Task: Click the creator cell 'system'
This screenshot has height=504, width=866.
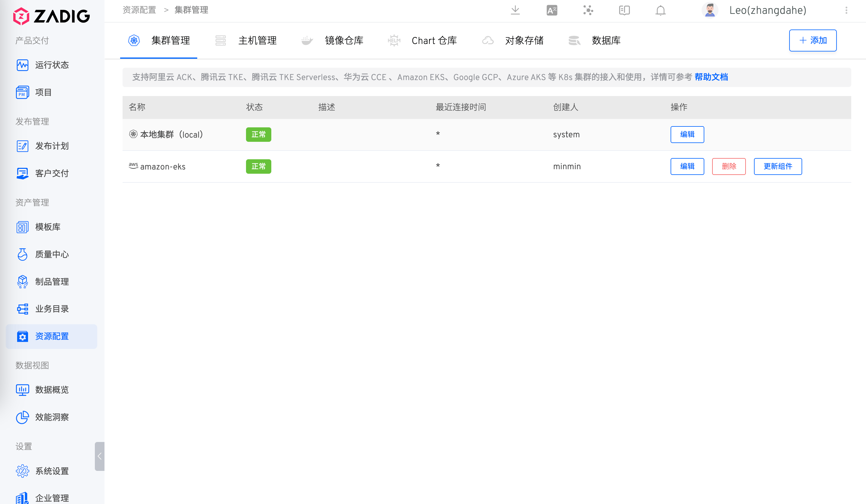Action: pos(566,134)
